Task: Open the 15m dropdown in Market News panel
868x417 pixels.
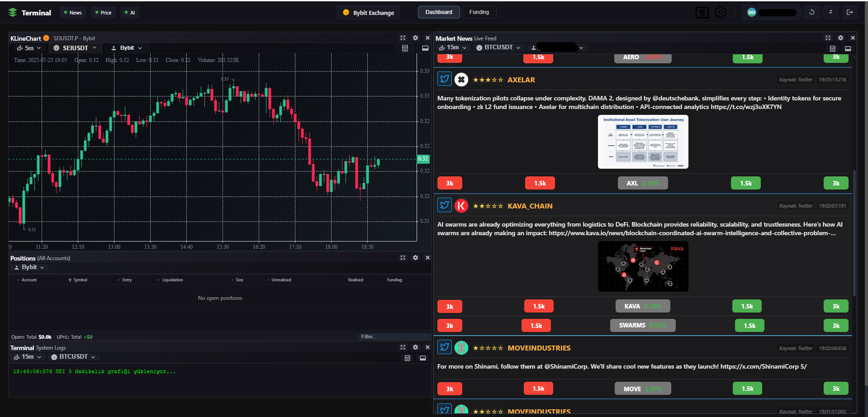Action: click(453, 47)
